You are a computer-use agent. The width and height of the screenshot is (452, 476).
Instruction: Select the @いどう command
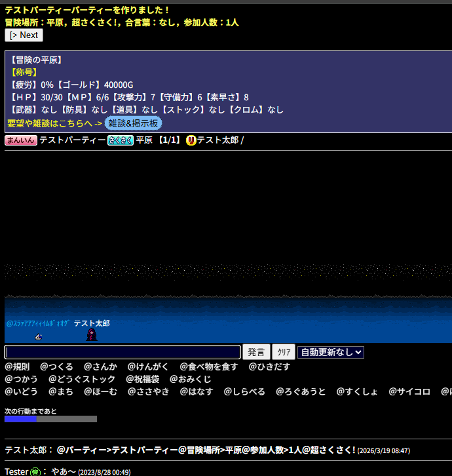pyautogui.click(x=21, y=391)
